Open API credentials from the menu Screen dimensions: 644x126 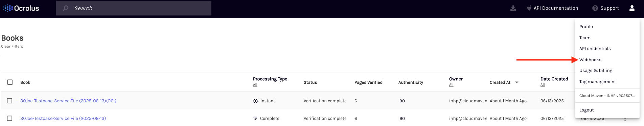coord(595,49)
